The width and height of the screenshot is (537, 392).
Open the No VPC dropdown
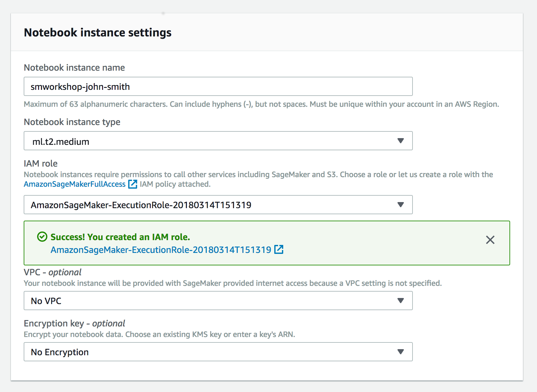[x=218, y=301]
